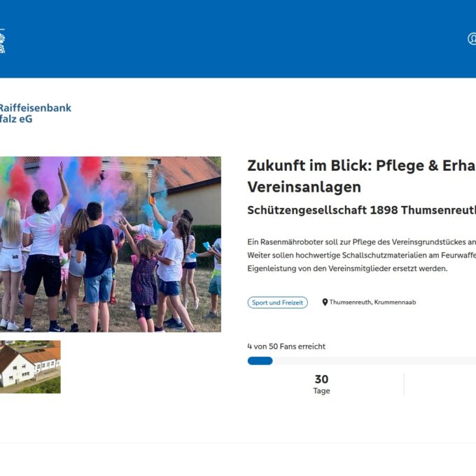
Task: Click the empty grey track of fan progress bar
Action: 374,360
